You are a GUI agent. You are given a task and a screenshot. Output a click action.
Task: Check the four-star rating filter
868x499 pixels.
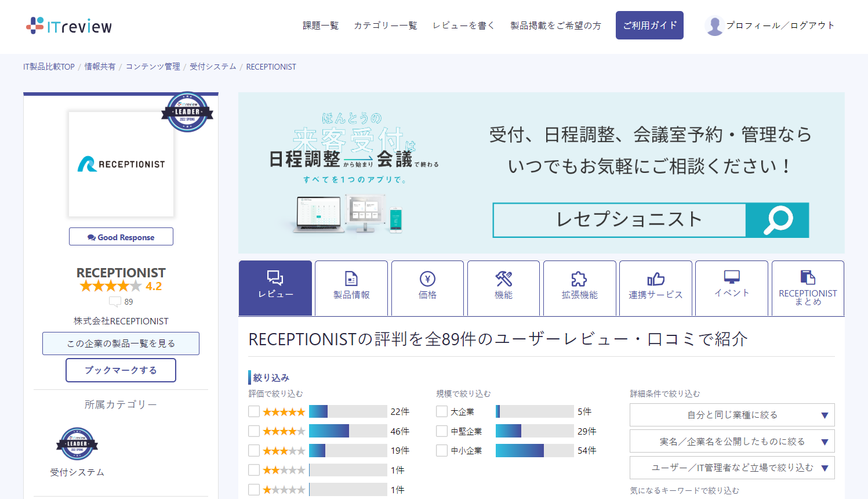coord(254,431)
